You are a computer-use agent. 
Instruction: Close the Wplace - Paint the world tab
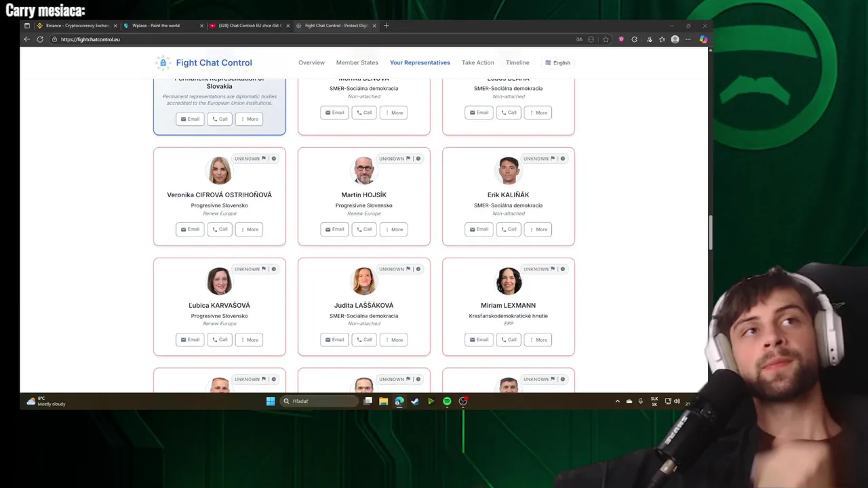[201, 26]
